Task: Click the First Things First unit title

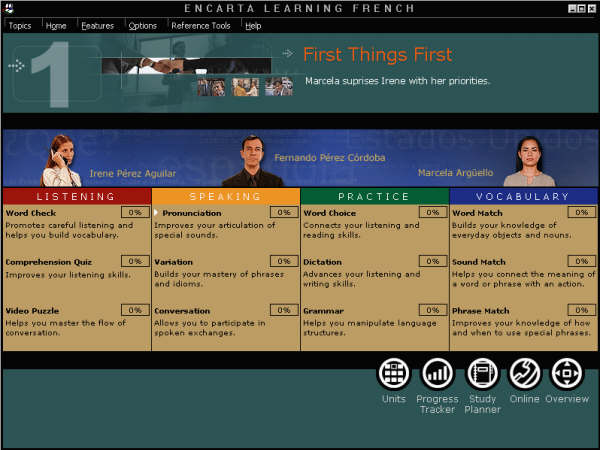Action: tap(378, 54)
